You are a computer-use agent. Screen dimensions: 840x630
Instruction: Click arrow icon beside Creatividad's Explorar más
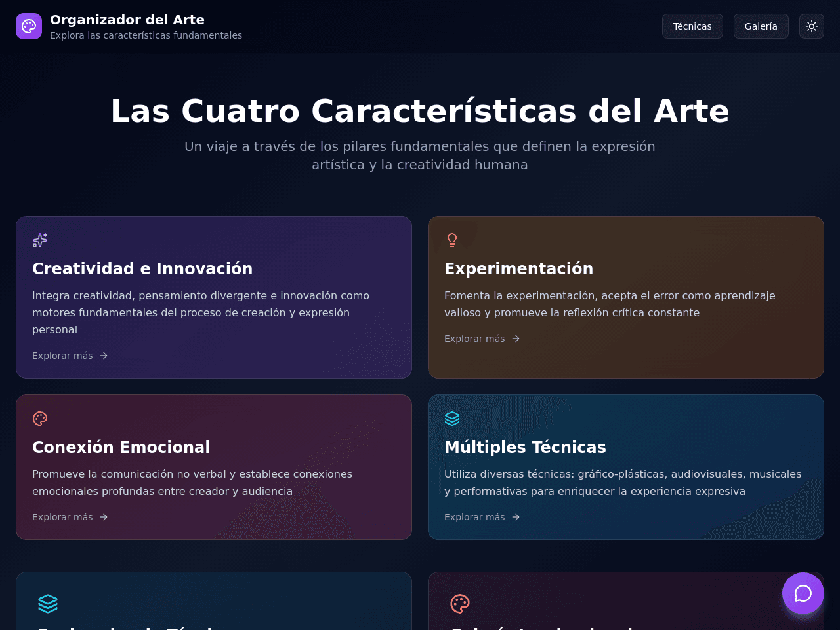(x=104, y=356)
